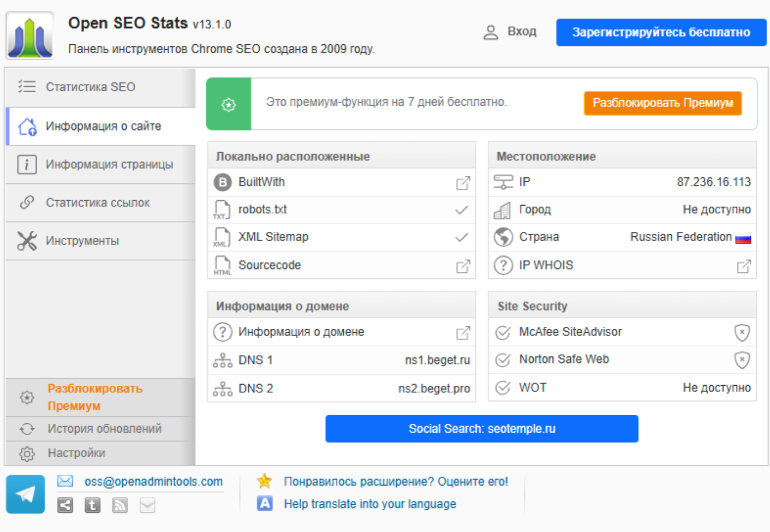The width and height of the screenshot is (770, 532).
Task: Click the XML Sitemap checkmark
Action: click(462, 237)
